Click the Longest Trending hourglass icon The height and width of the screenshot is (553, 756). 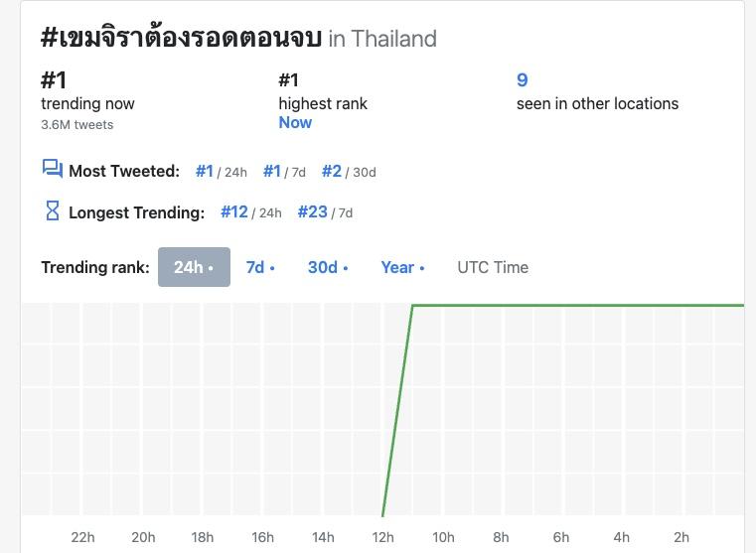pos(53,210)
